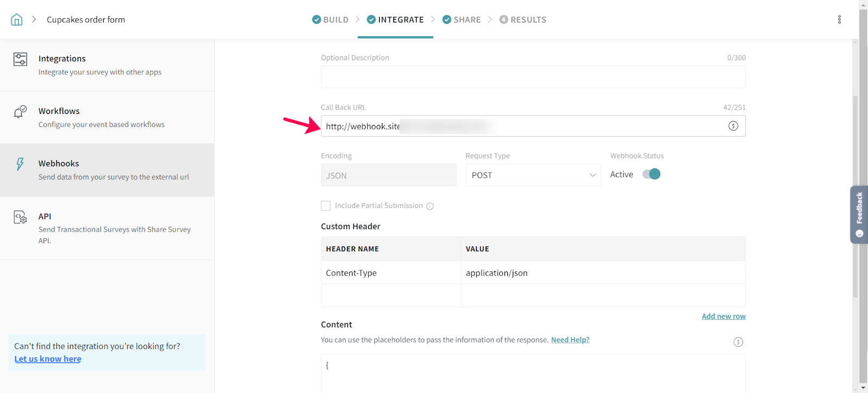
Task: Click the info icon beside Partial Submission
Action: click(x=430, y=206)
